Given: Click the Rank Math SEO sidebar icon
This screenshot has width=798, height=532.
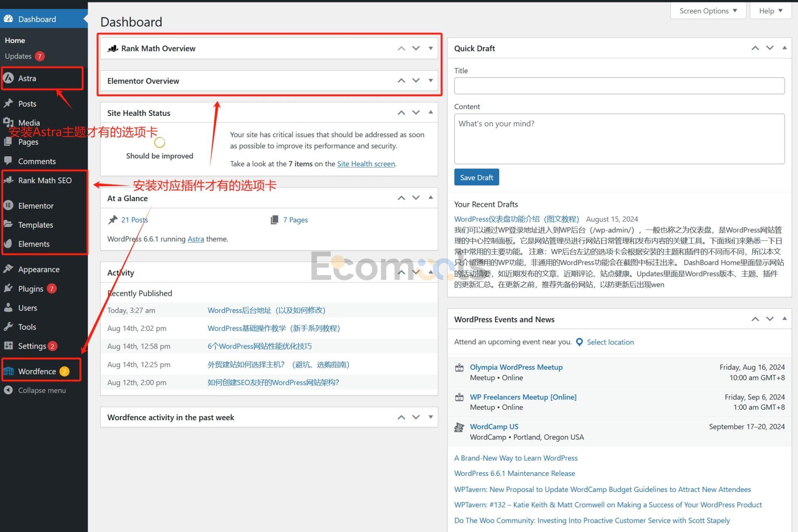Looking at the screenshot, I should (8, 180).
